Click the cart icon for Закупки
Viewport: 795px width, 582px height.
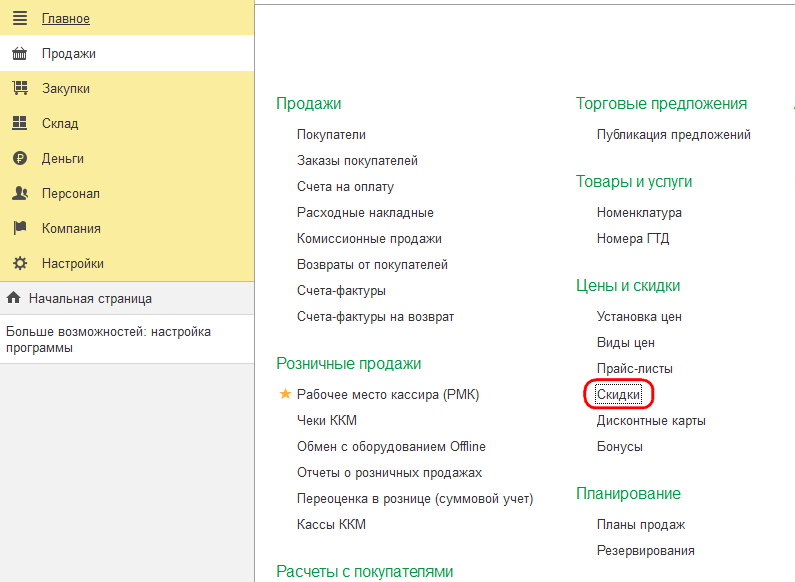pyautogui.click(x=20, y=88)
